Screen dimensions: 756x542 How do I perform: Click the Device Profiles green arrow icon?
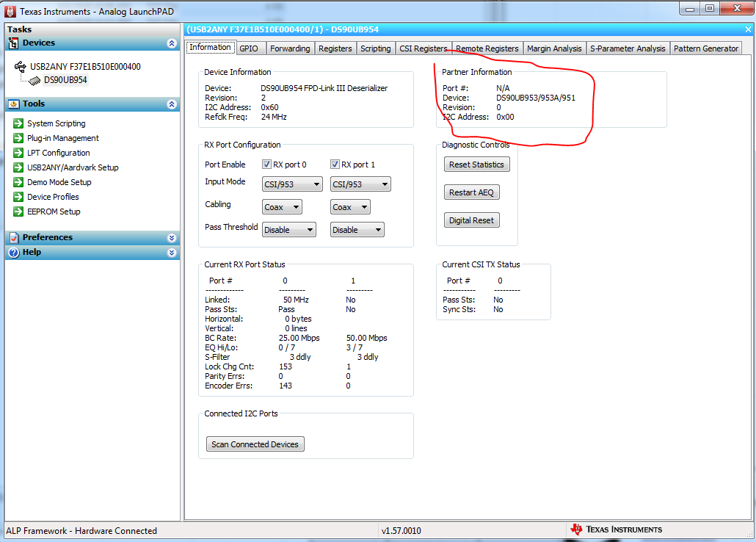(18, 197)
